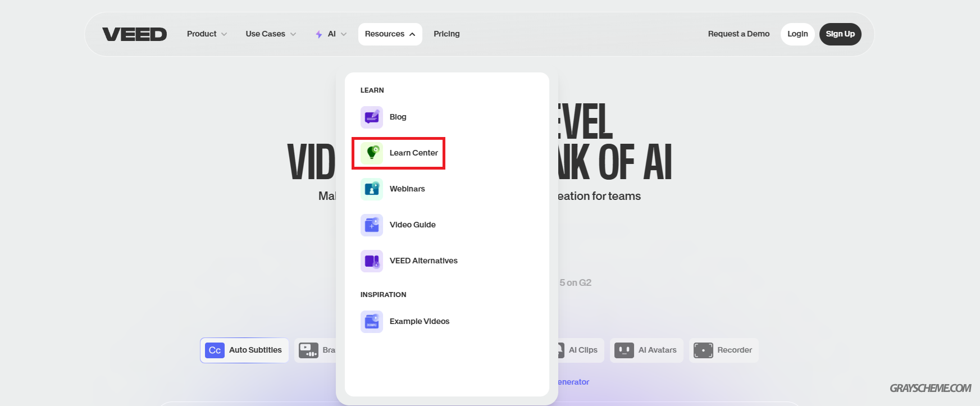Open the Use Cases menu

point(265,34)
